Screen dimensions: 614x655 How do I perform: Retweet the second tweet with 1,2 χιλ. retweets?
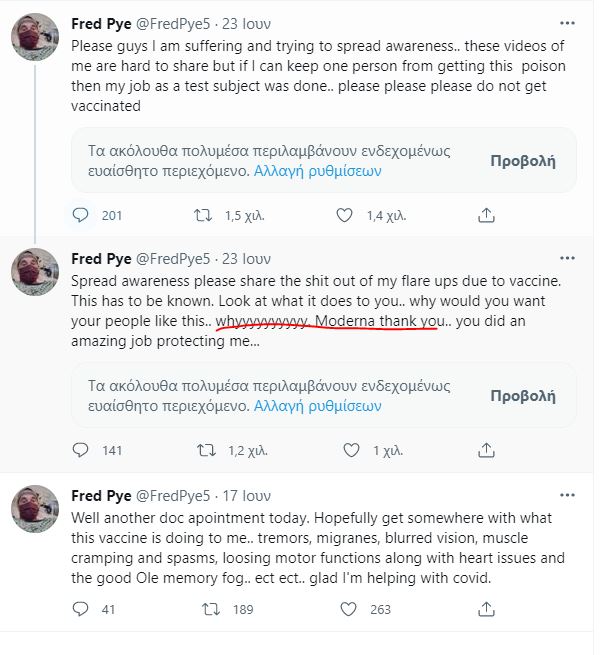202,450
